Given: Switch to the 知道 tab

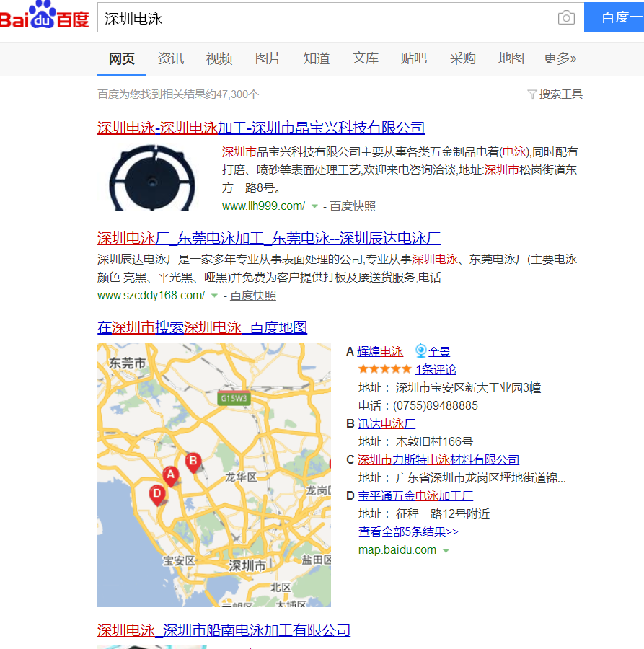Looking at the screenshot, I should coord(317,58).
